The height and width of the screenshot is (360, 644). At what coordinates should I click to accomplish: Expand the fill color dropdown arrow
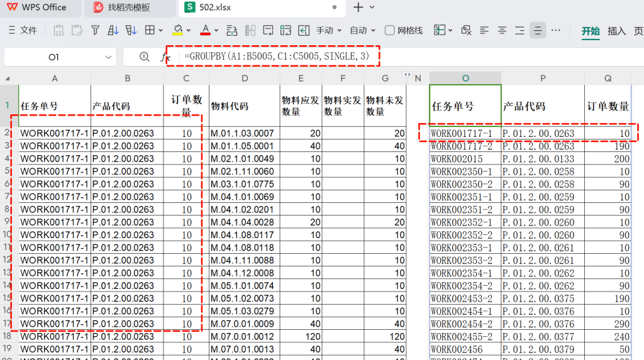pyautogui.click(x=189, y=30)
